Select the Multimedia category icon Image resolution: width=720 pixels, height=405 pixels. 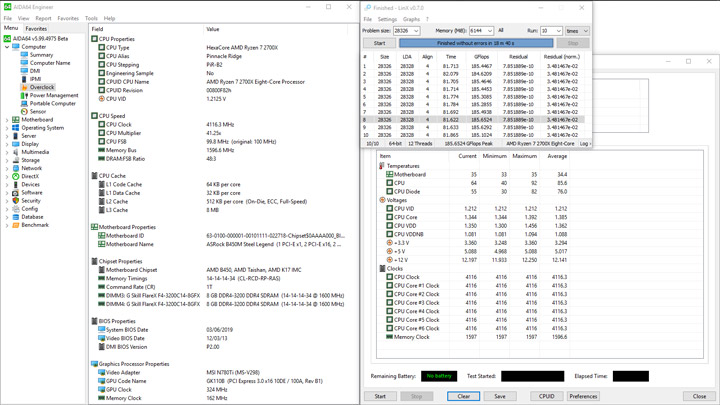(x=16, y=152)
